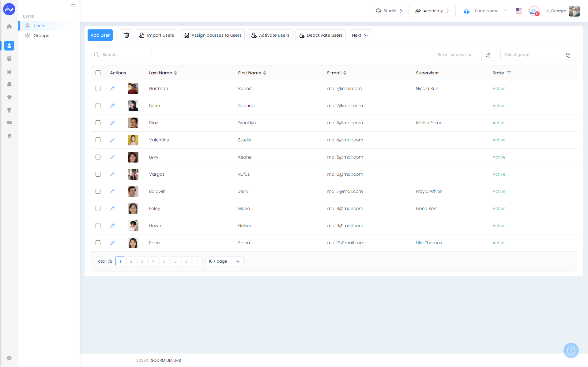Expand the Next dropdown in toolbar

coord(360,35)
